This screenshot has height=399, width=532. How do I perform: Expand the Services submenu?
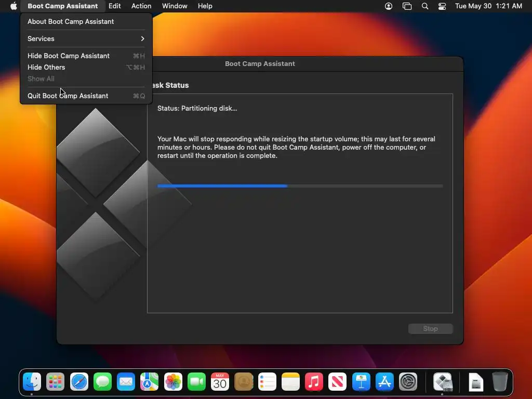pos(86,38)
